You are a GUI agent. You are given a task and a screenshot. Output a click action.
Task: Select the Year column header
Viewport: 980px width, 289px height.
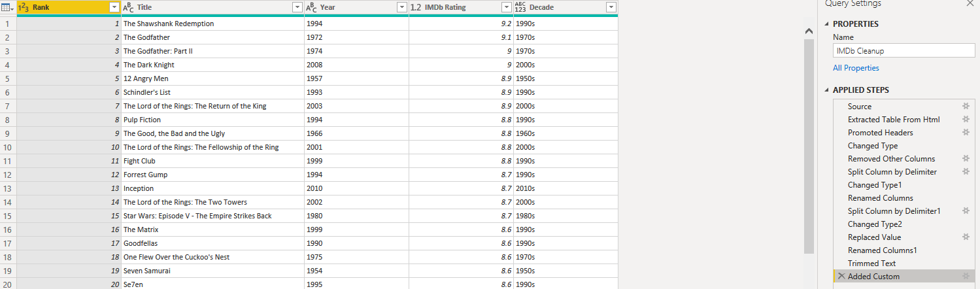coord(356,7)
